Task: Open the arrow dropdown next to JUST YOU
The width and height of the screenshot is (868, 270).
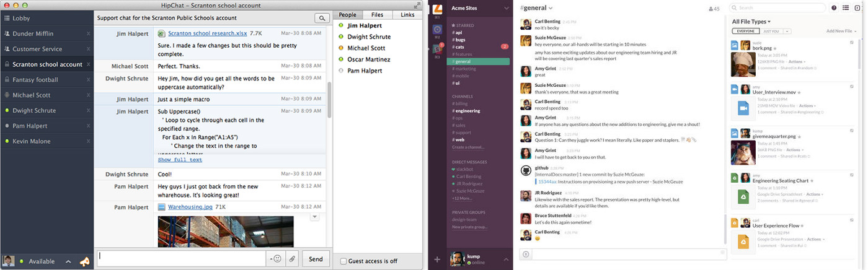Action: [787, 31]
